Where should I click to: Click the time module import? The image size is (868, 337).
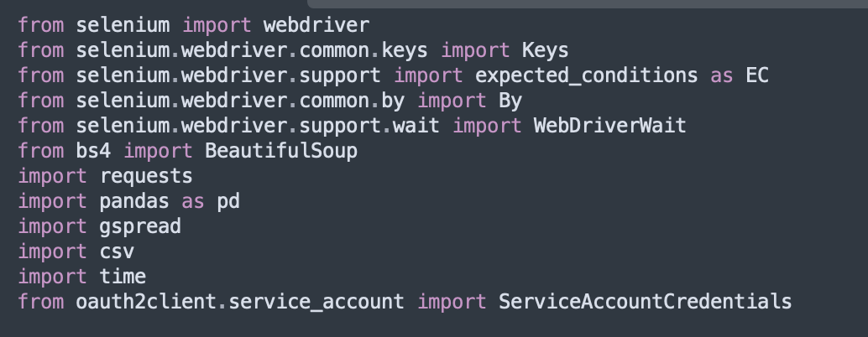[x=123, y=277]
